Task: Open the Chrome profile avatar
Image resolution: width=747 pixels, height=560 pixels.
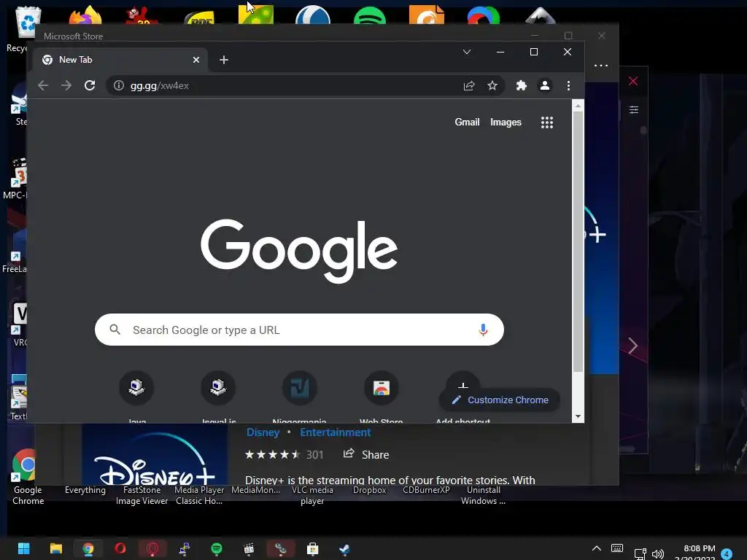Action: [x=544, y=86]
